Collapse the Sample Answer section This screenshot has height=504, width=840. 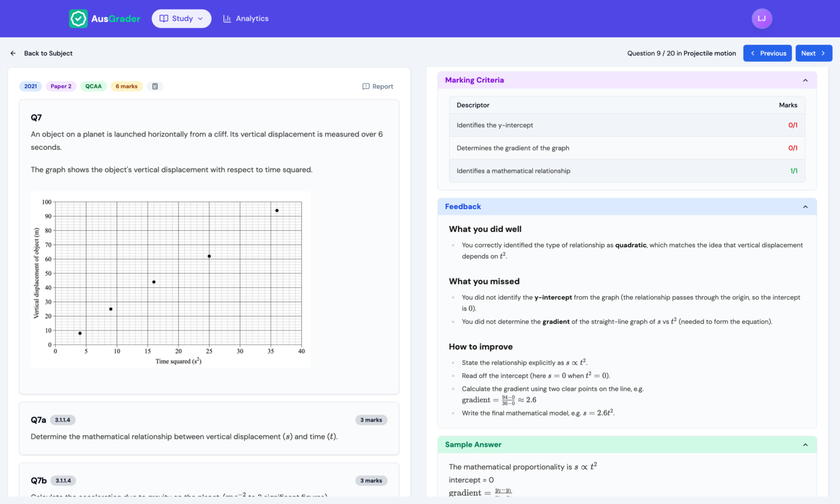805,445
